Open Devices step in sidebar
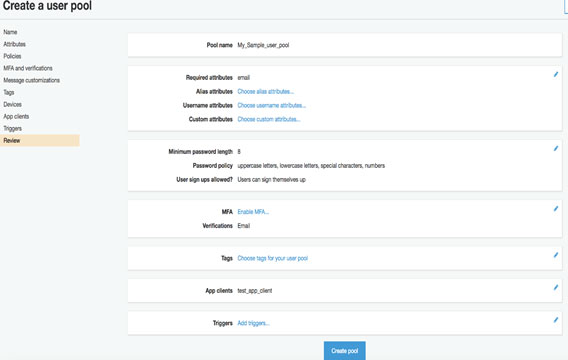The image size is (568, 360). pos(12,104)
